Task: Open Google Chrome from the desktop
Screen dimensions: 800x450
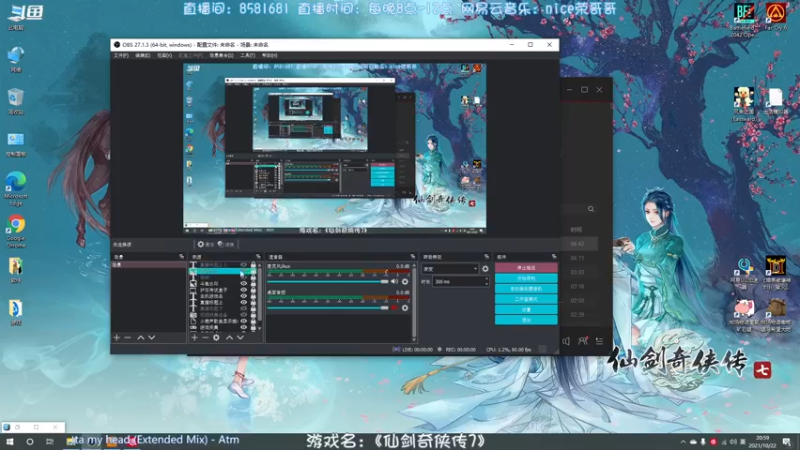Action: (16, 231)
